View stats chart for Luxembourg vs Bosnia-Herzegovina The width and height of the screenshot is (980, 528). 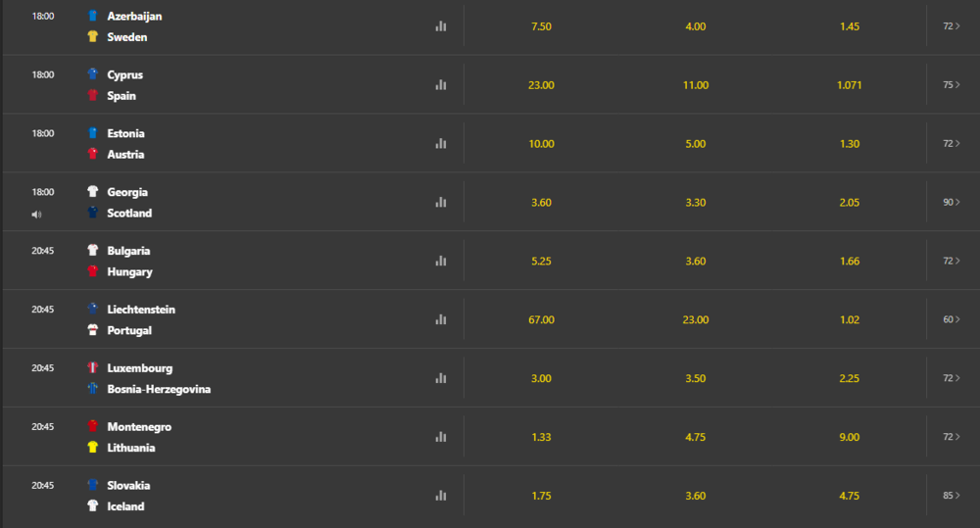click(x=441, y=379)
